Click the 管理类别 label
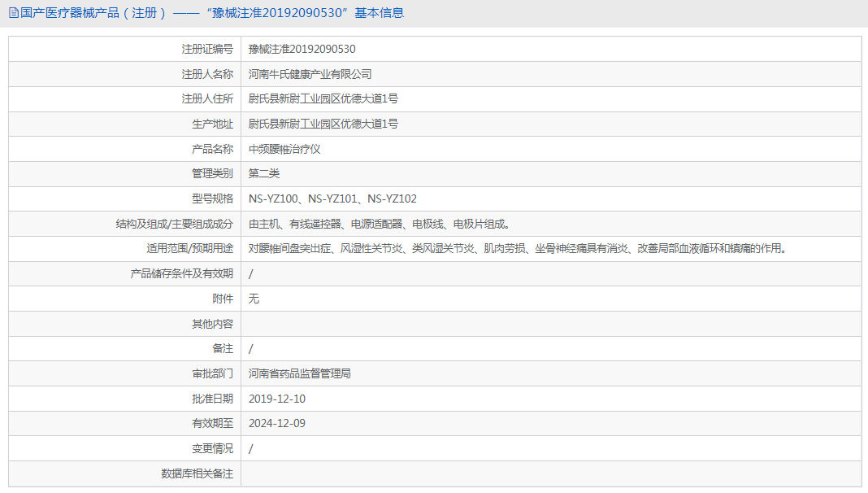868x493 pixels. [x=213, y=173]
